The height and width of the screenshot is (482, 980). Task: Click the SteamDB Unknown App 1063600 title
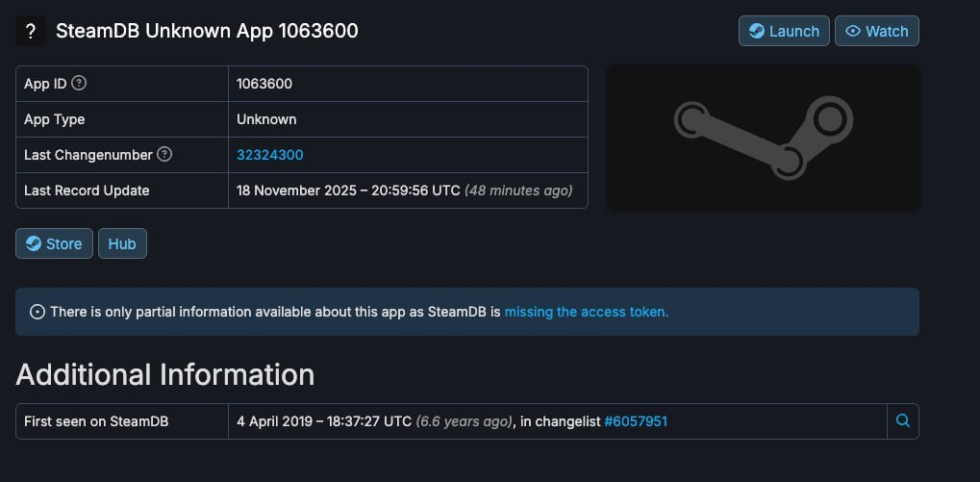pos(207,31)
